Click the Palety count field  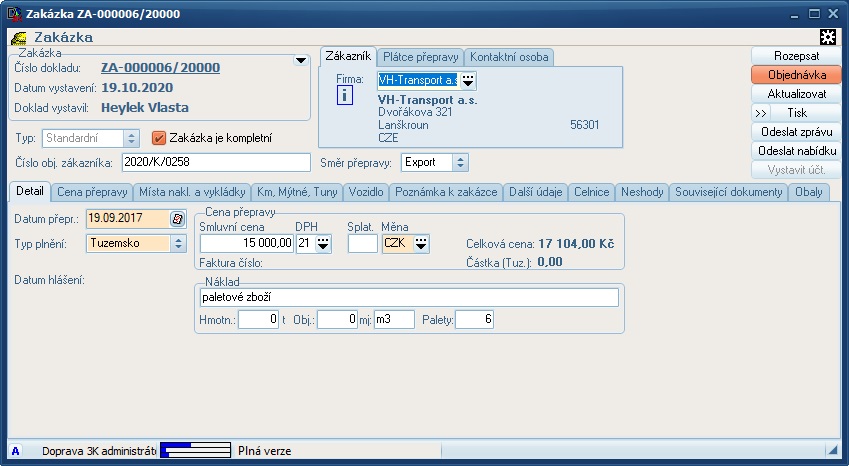point(474,319)
